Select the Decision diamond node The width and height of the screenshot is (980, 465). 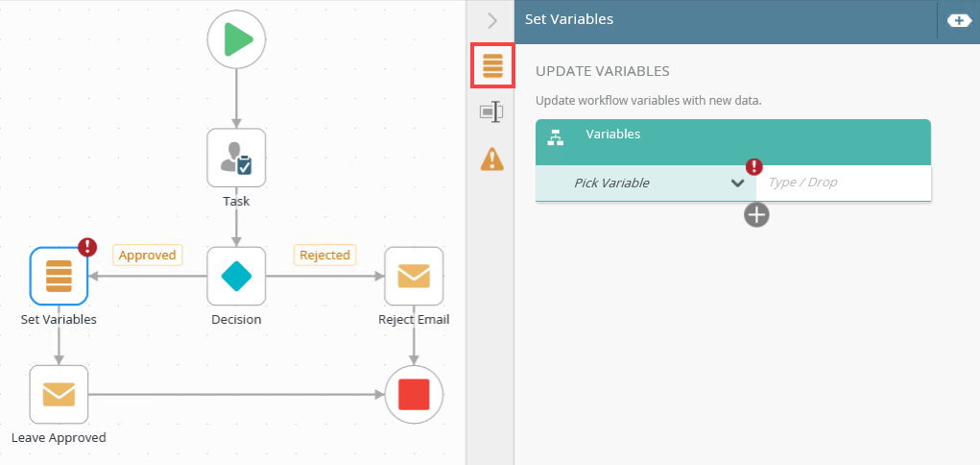tap(236, 276)
